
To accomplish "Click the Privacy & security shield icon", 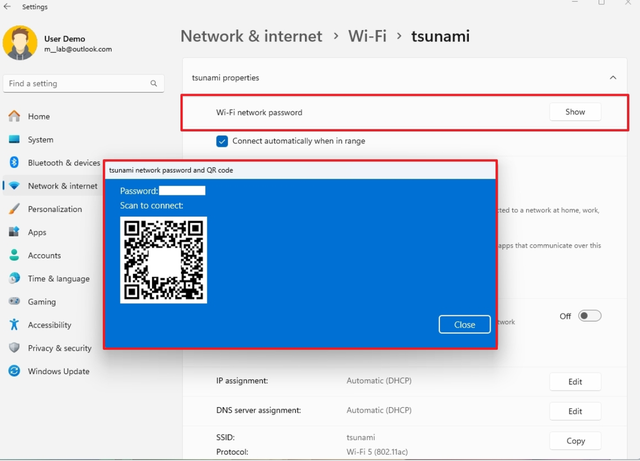I will (x=14, y=348).
